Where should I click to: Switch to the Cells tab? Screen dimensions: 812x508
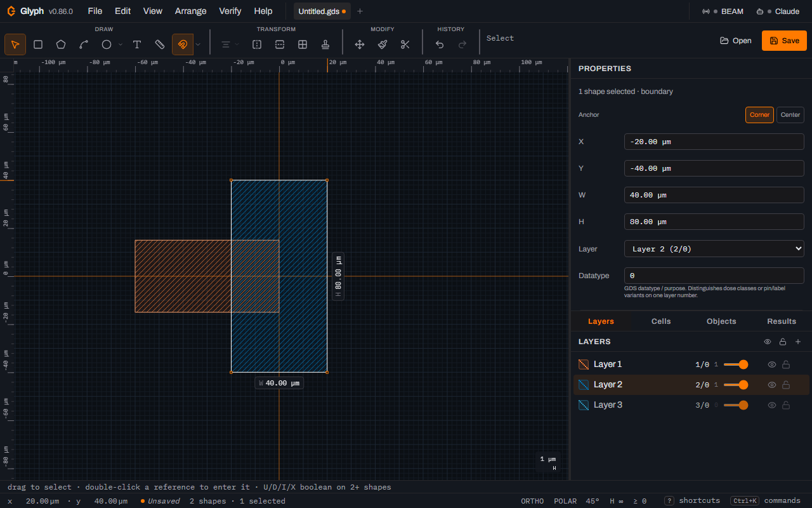[661, 321]
